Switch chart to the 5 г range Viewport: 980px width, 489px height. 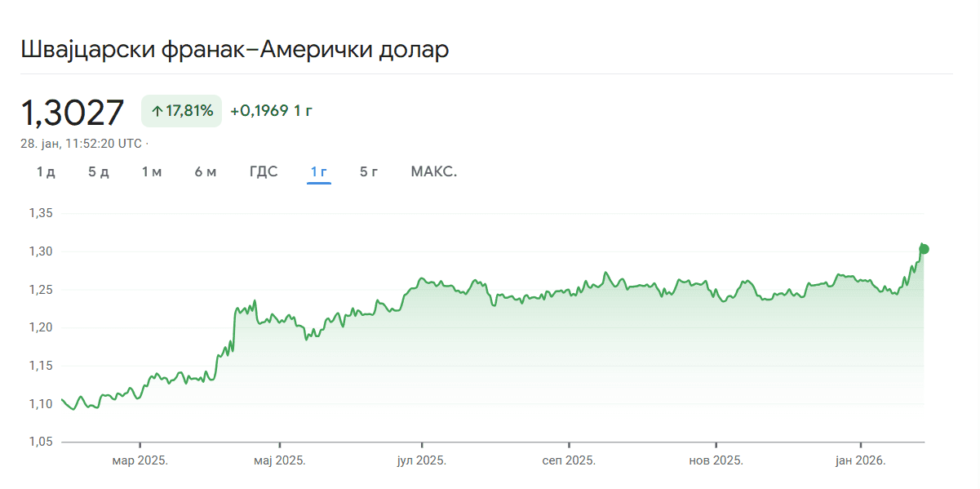pos(369,171)
